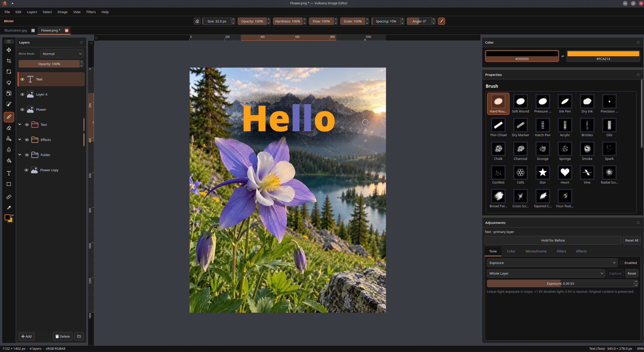Click the Reset button beside Capture
This screenshot has height=352, width=644.
(632, 273)
